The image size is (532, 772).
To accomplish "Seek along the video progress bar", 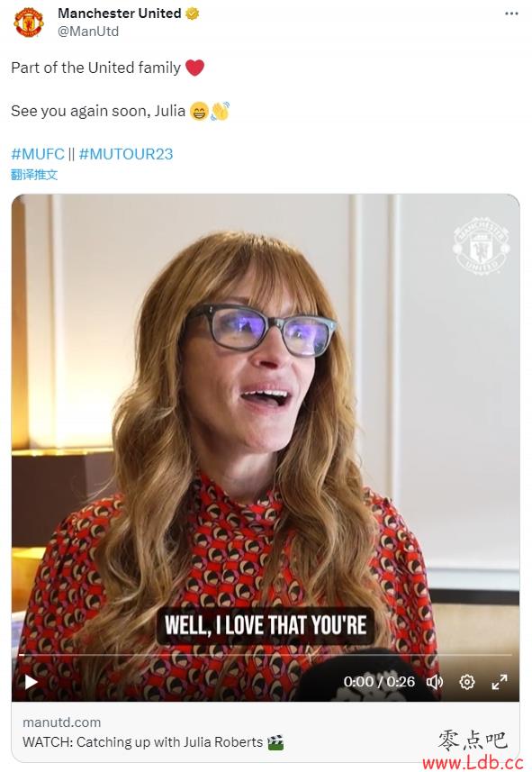I will 266,655.
